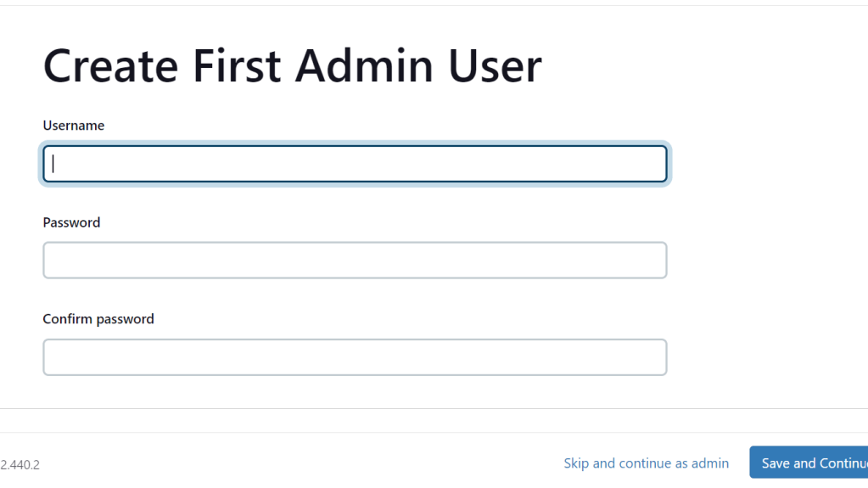Click into the Password input field
The image size is (868, 488).
click(355, 261)
